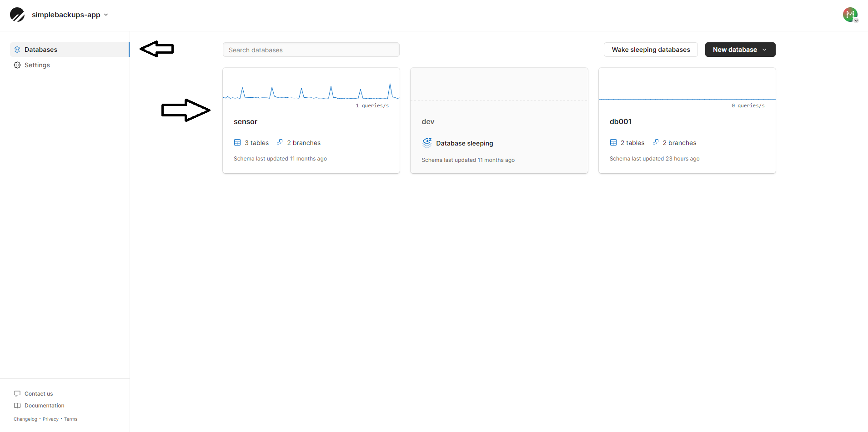
Task: Click the PlanetScale logo icon
Action: 17,15
